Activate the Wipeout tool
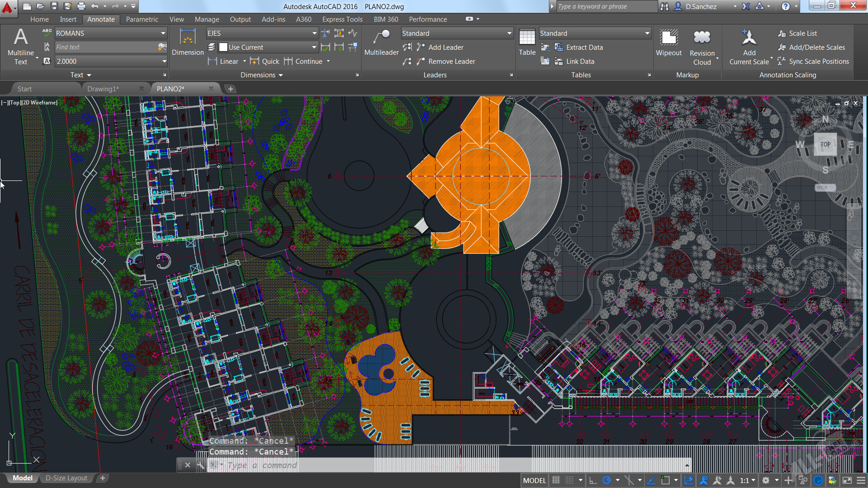868x488 pixels. (x=669, y=43)
